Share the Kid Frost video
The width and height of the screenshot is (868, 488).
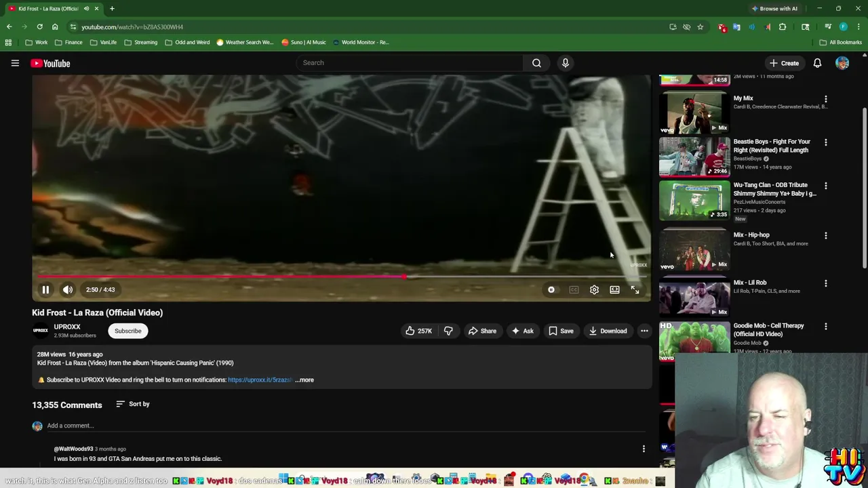tap(482, 331)
